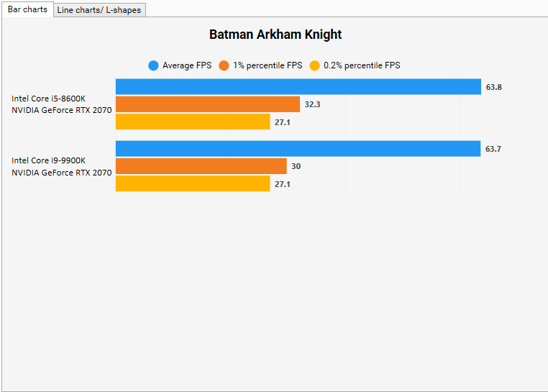Select the i9-9900K orange 1% percentile bar
The height and width of the screenshot is (392, 548).
point(201,166)
